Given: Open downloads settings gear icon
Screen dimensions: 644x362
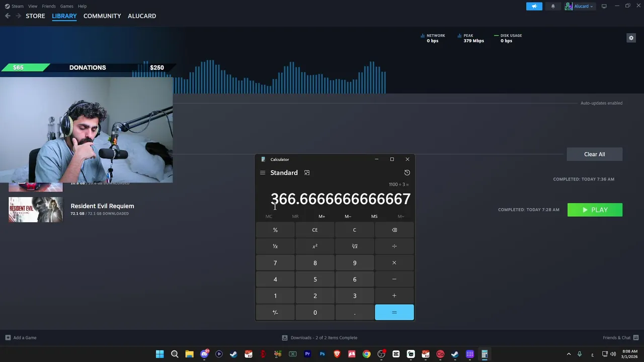Looking at the screenshot, I should (x=631, y=38).
